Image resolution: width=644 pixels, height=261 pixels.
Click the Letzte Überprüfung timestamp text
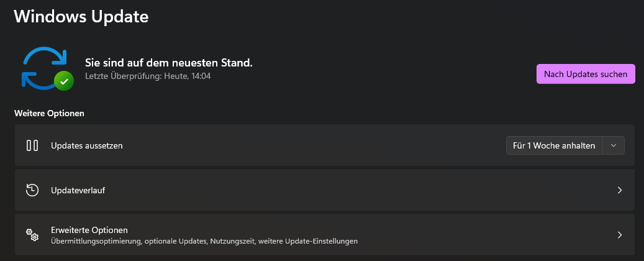click(148, 76)
